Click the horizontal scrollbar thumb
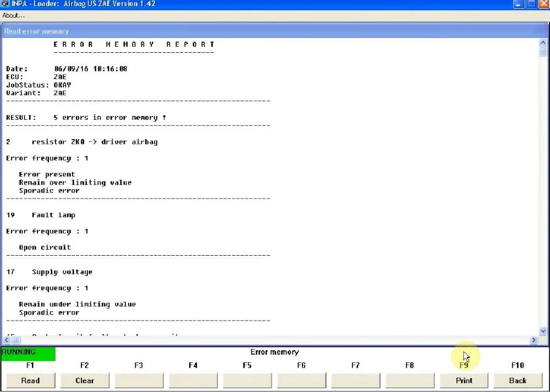Screen dimensions: 550x392 [x=16, y=340]
